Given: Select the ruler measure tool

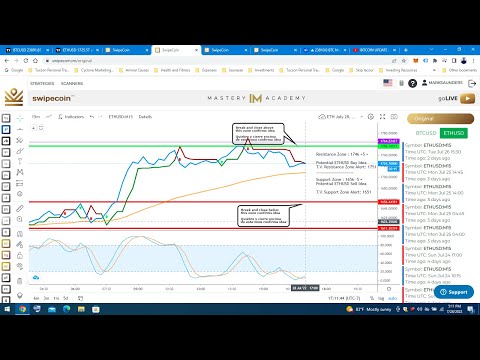Looking at the screenshot, I should pos(20,209).
